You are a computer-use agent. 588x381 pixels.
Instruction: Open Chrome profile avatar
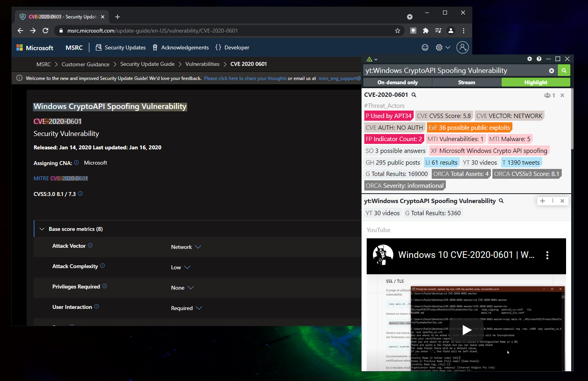pos(451,31)
